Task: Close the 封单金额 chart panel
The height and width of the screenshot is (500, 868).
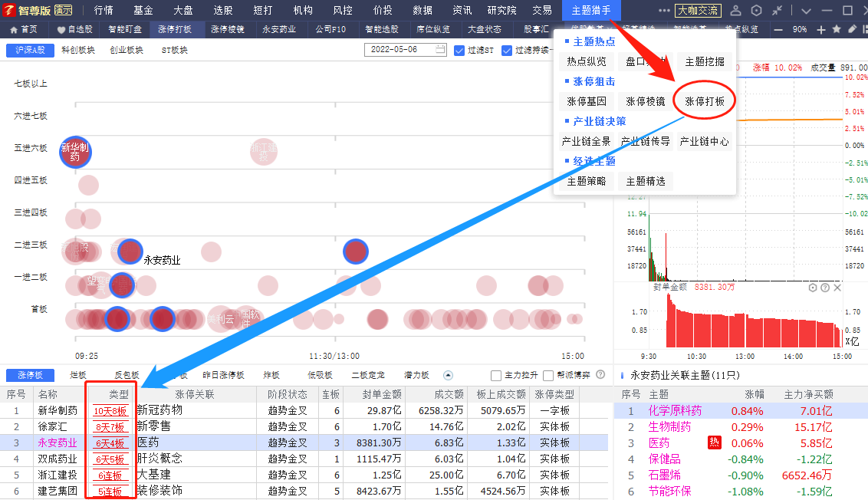Action: pos(837,288)
